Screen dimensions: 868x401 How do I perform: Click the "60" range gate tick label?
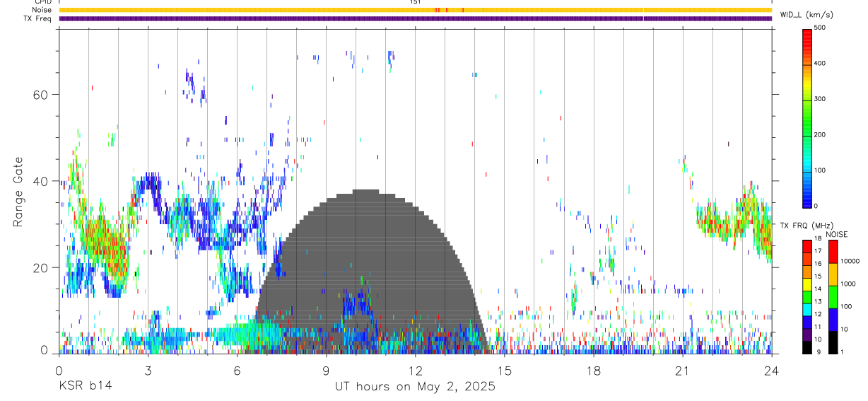[x=40, y=94]
